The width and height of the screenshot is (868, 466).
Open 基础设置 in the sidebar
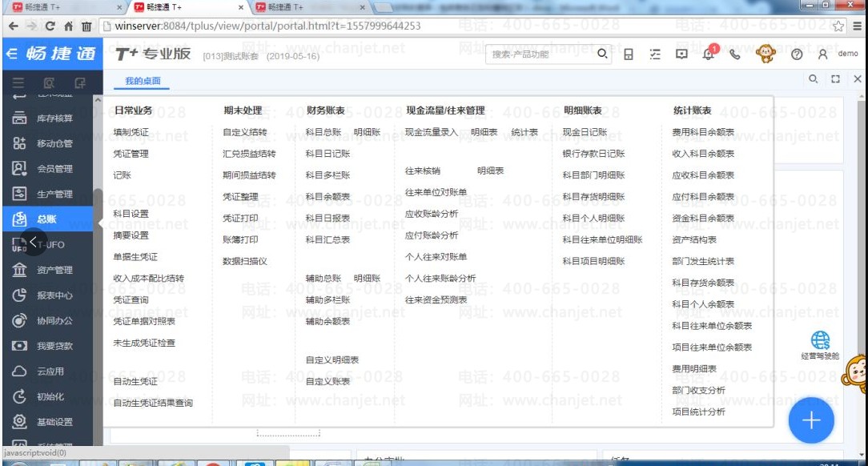tap(47, 422)
